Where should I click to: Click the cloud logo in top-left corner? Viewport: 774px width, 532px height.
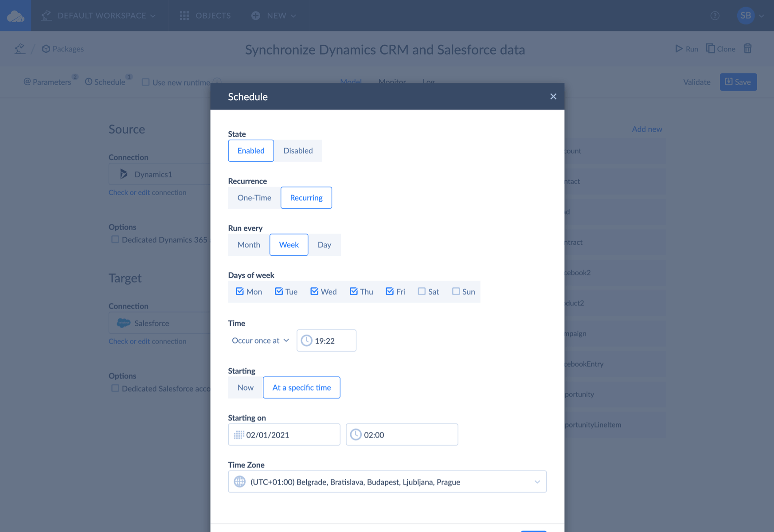tap(15, 15)
